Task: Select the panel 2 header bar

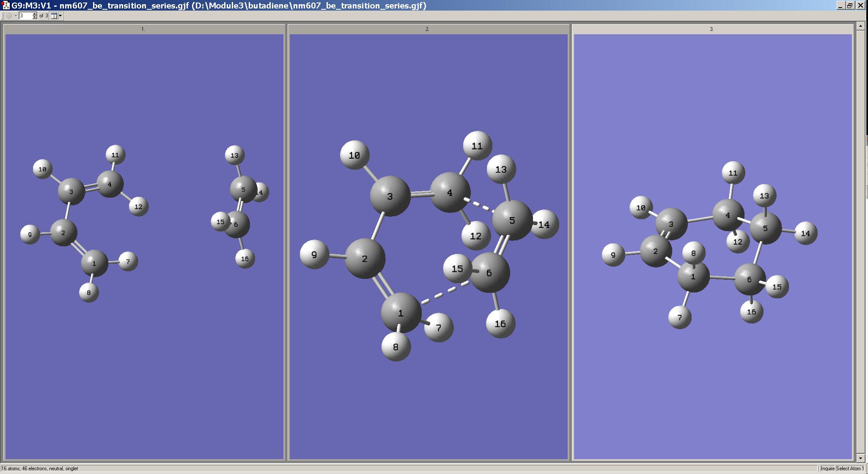Action: tap(428, 29)
